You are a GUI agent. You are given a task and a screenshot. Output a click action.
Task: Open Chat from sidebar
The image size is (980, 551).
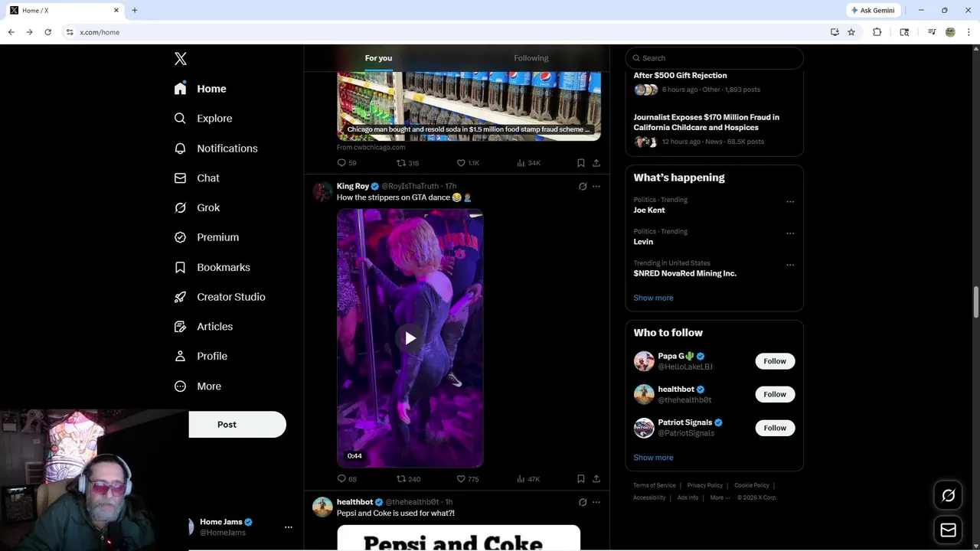(197, 178)
